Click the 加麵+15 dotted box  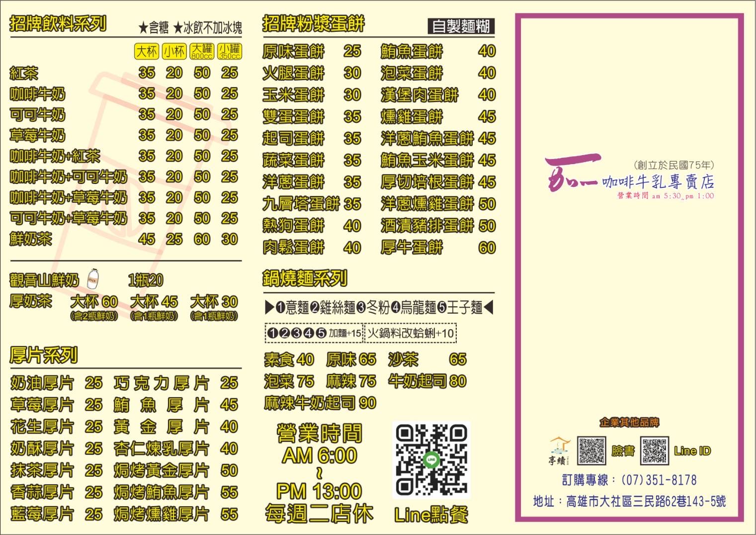315,333
